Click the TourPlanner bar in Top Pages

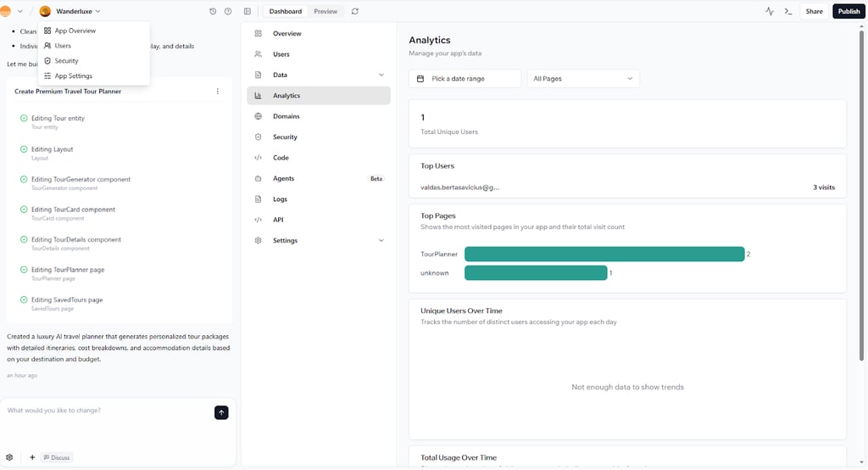604,254
